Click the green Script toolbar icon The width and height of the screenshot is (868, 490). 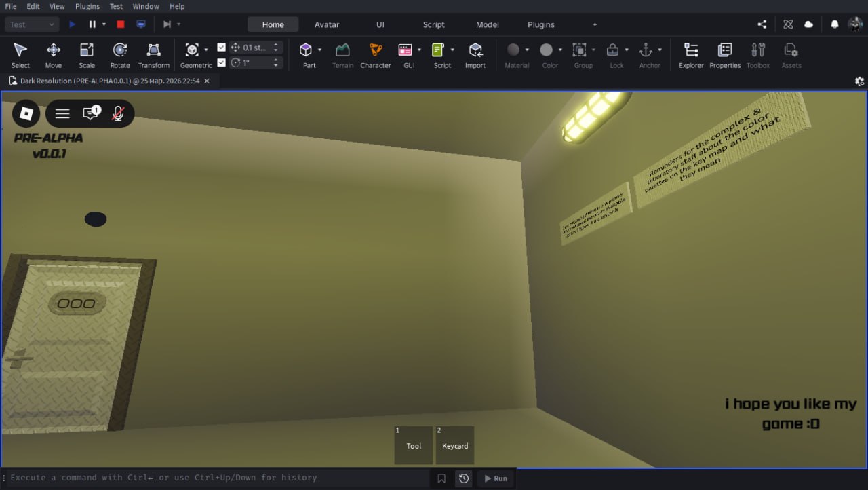pyautogui.click(x=438, y=50)
